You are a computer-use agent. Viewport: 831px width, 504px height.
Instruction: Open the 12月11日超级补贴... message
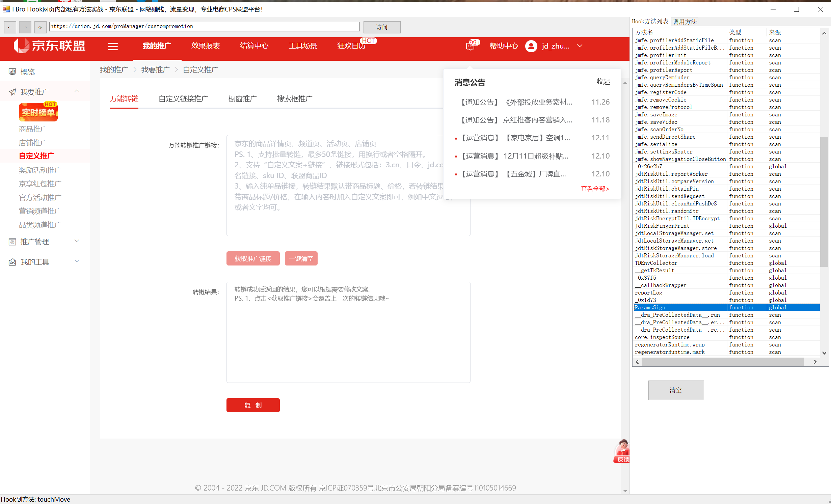514,156
